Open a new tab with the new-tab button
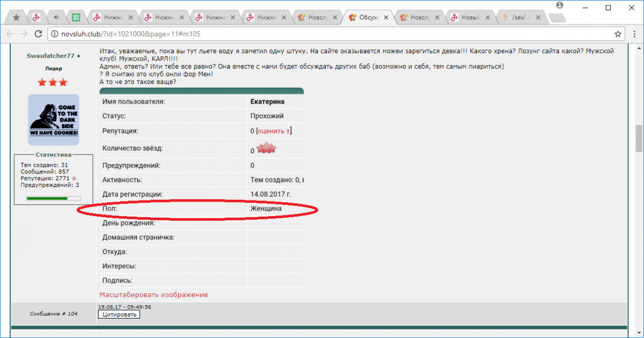The width and height of the screenshot is (644, 338). (557, 18)
